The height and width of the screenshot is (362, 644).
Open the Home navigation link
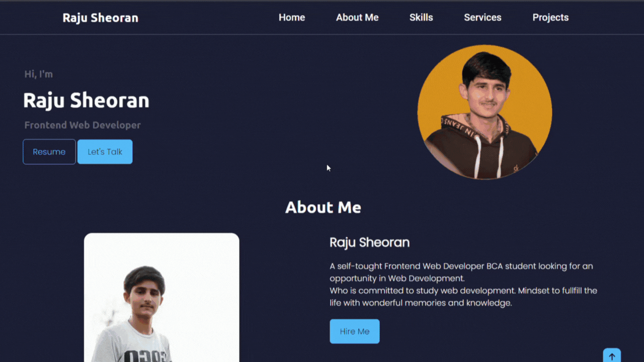pyautogui.click(x=292, y=18)
